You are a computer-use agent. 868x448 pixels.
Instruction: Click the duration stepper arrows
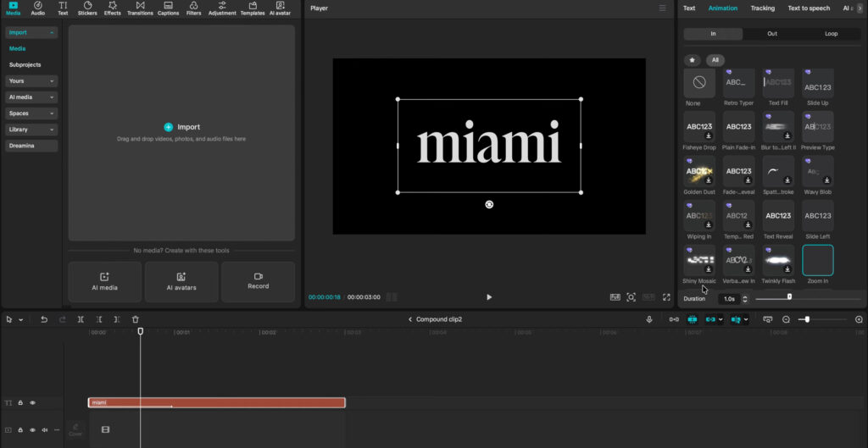point(745,299)
